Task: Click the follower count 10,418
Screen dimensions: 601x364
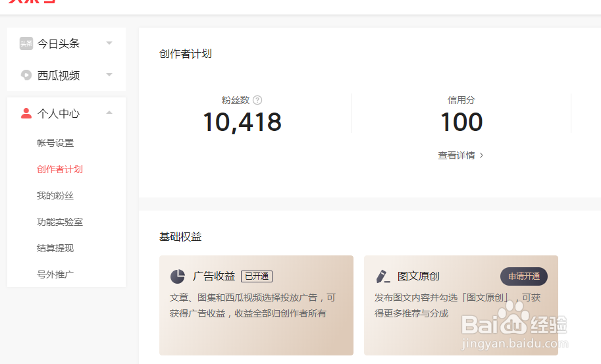Action: pos(242,122)
